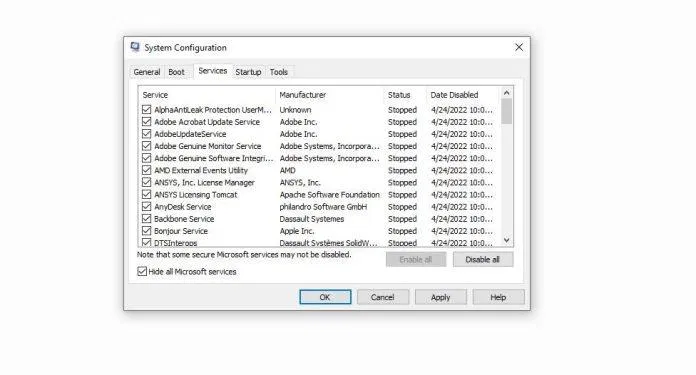The height and width of the screenshot is (375, 696).
Task: Close the System Configuration dialog
Action: [x=518, y=47]
